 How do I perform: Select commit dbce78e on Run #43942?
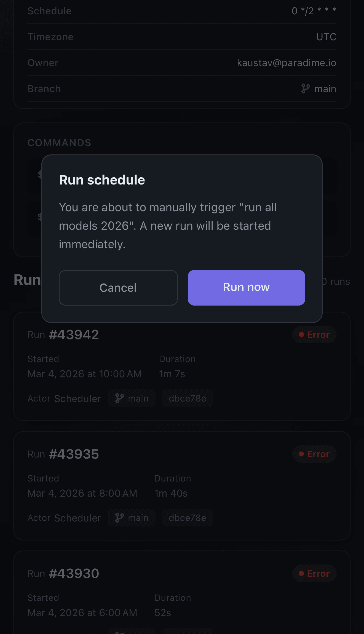point(188,398)
